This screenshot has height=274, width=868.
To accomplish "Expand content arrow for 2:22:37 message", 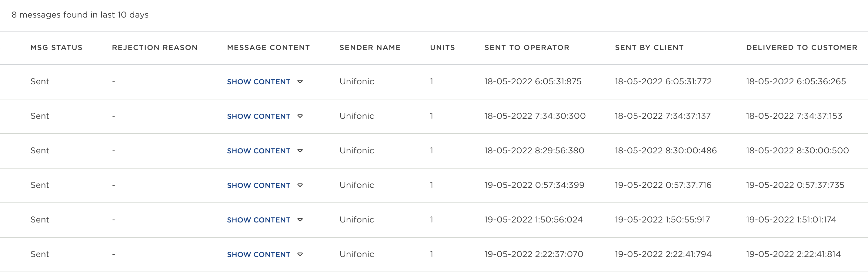I will (300, 255).
